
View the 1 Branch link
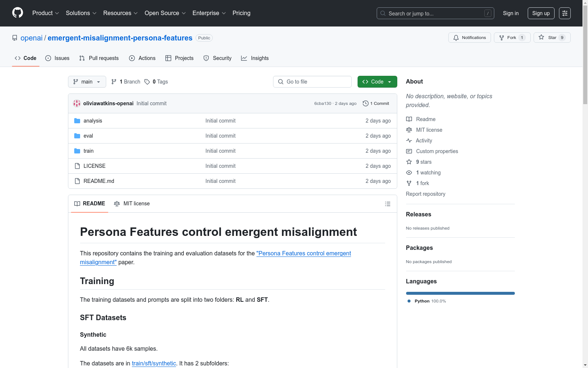(x=126, y=82)
